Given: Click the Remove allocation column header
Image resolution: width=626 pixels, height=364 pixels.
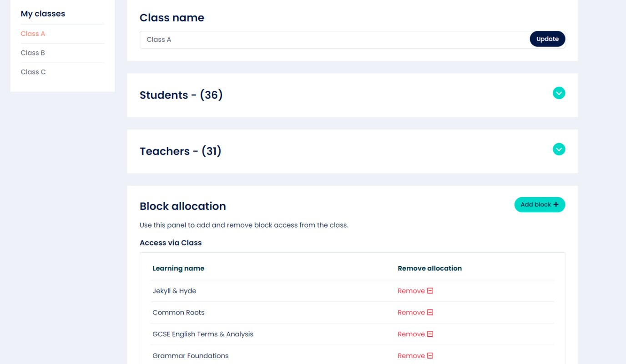Looking at the screenshot, I should pos(429,268).
